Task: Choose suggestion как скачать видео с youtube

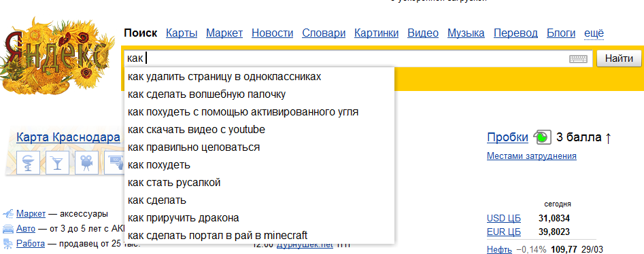Action: (260, 130)
